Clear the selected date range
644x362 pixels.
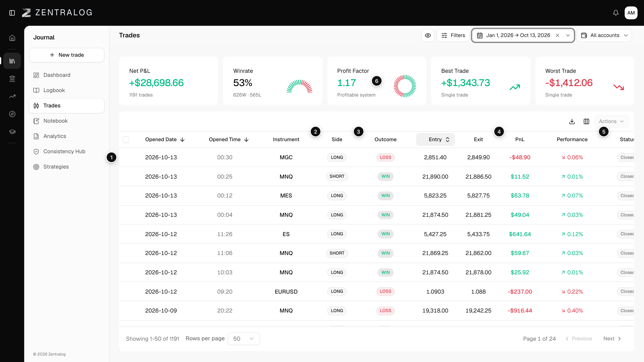[557, 35]
